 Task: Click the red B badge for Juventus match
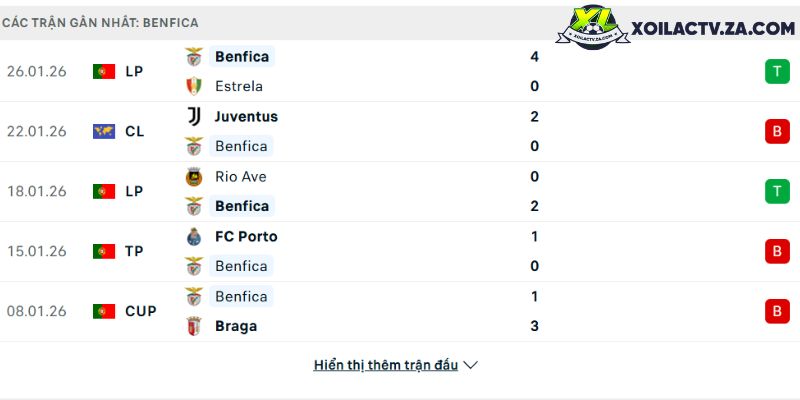[x=777, y=131]
